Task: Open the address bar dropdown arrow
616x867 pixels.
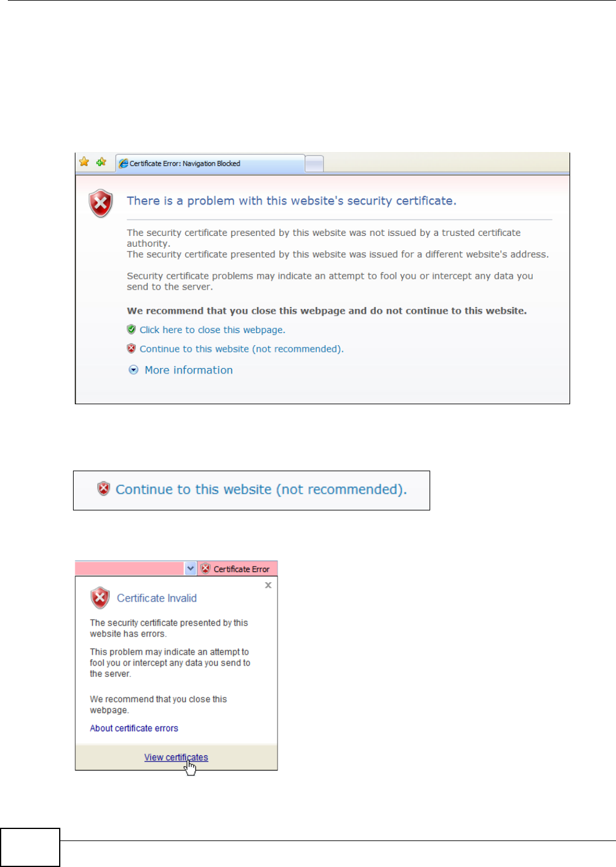Action: pyautogui.click(x=191, y=568)
